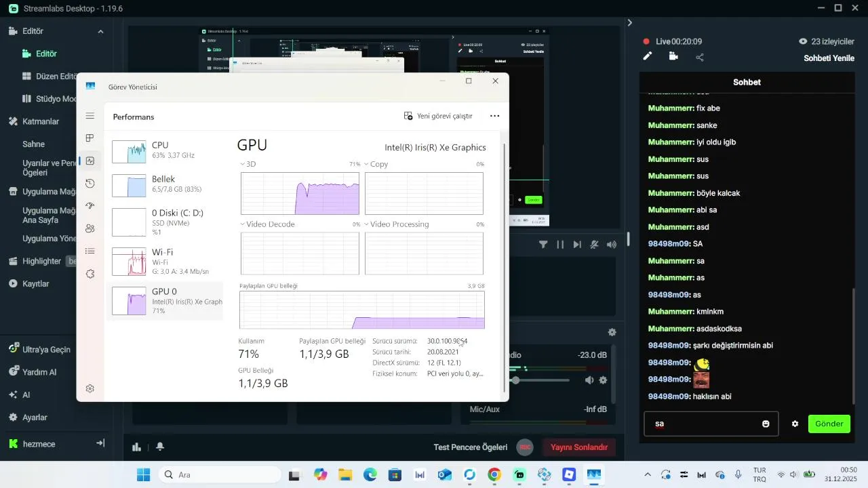Click Desktop Audio volume slider knob

pos(515,380)
